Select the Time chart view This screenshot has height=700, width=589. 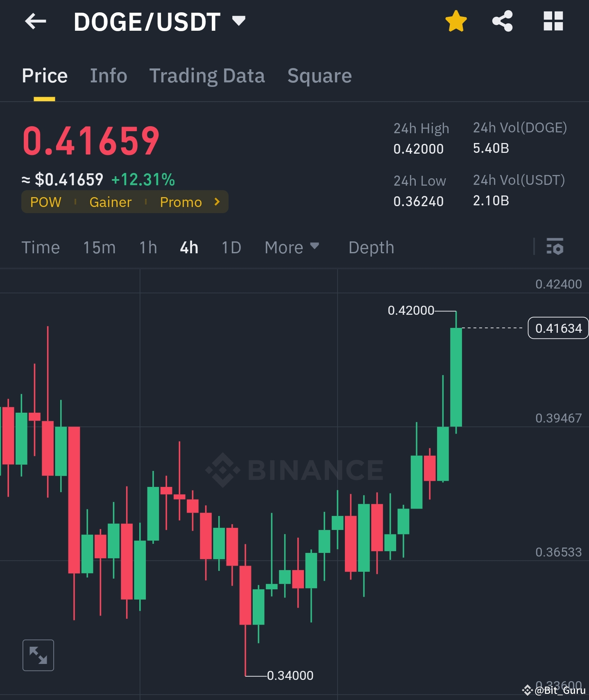[x=41, y=247]
